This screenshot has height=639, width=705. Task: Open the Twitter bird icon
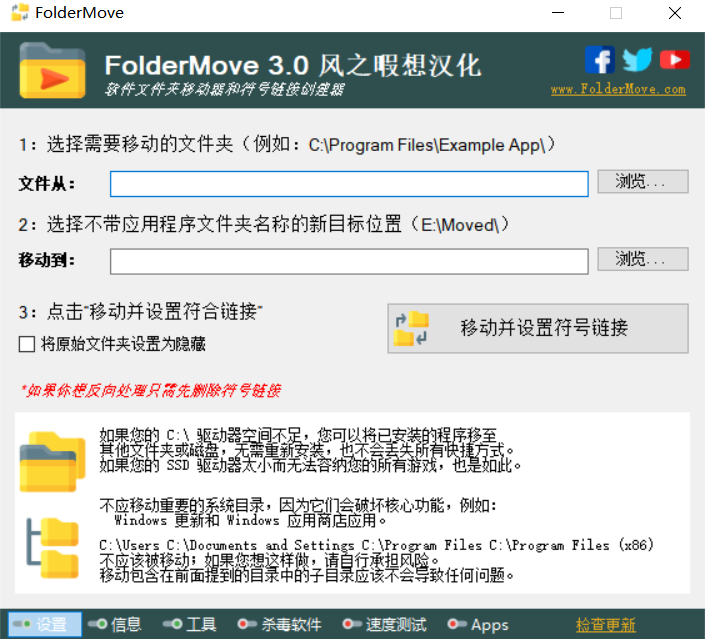[x=637, y=59]
